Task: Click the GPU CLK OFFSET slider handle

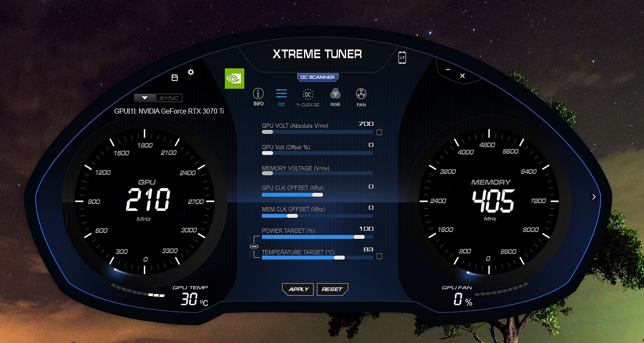Action: coord(317,195)
